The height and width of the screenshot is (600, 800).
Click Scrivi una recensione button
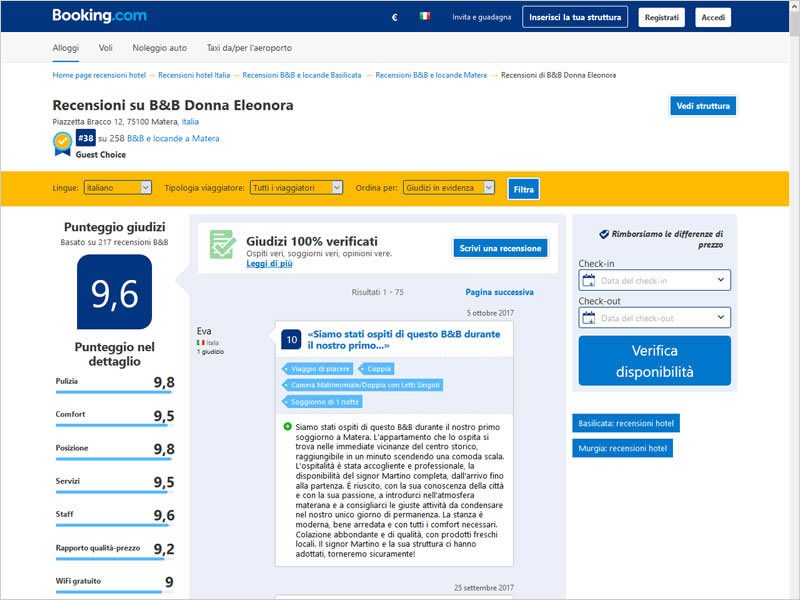point(501,248)
